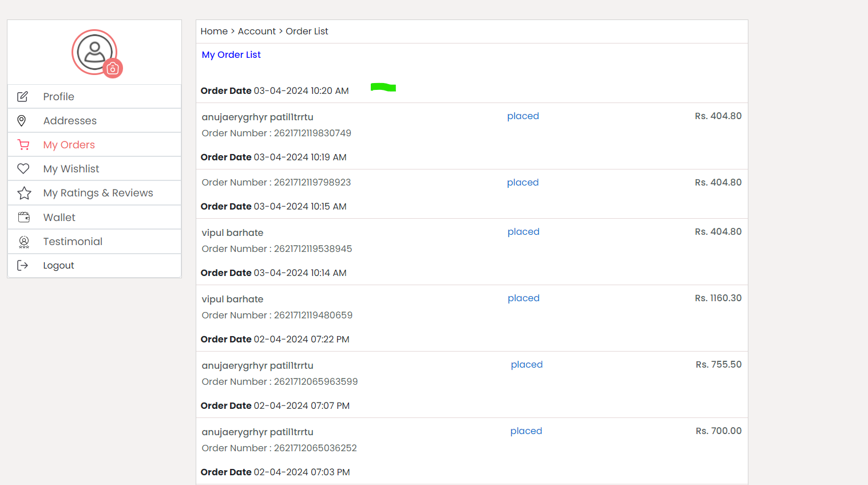Go to Home via breadcrumb
This screenshot has height=485, width=868.
[x=214, y=31]
